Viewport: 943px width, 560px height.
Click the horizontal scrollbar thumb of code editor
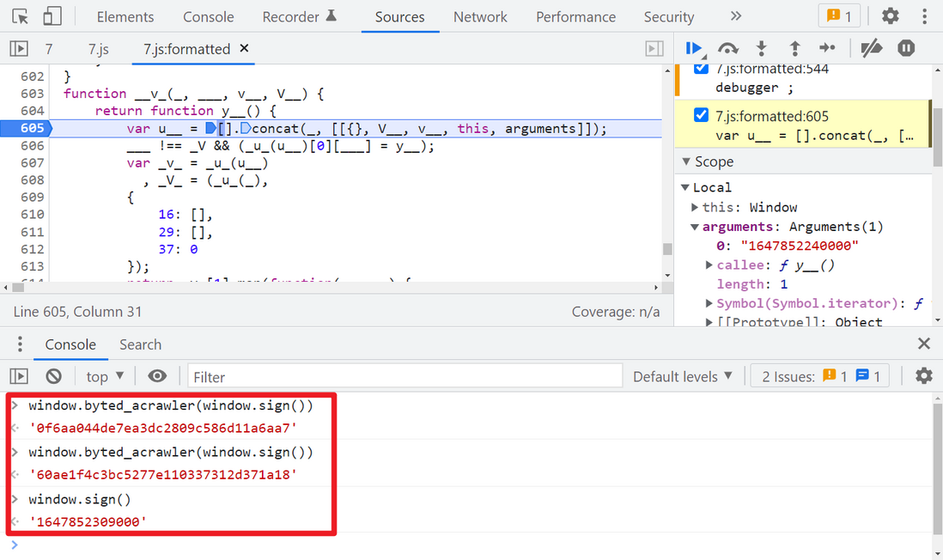click(x=19, y=288)
